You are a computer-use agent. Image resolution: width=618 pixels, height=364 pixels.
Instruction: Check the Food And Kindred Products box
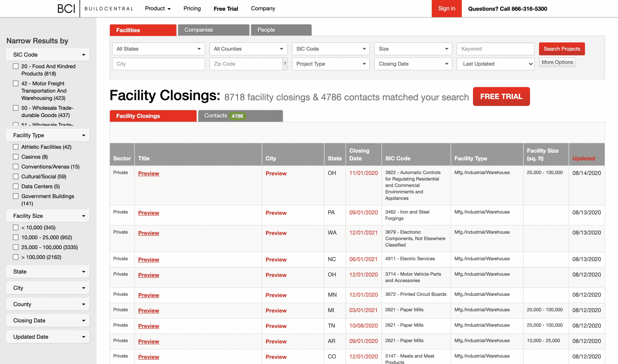(x=16, y=66)
